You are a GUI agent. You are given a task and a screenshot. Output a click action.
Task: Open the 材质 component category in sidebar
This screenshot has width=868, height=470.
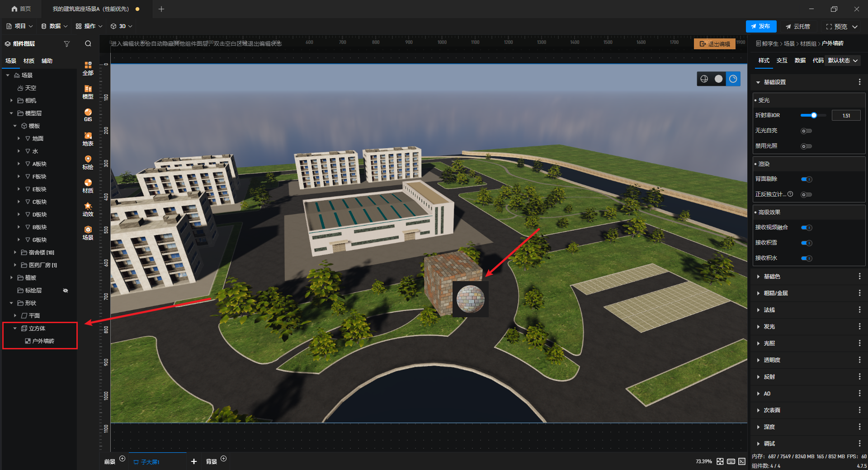coord(88,186)
